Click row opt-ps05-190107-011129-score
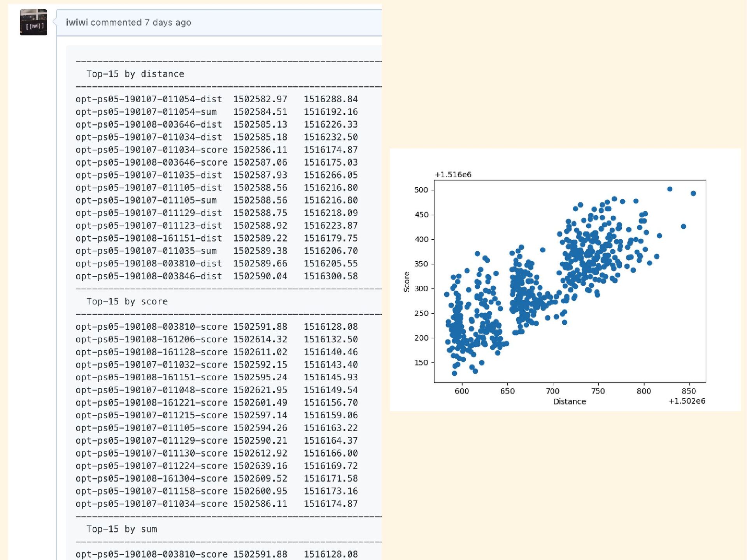747x560 pixels. (x=217, y=441)
